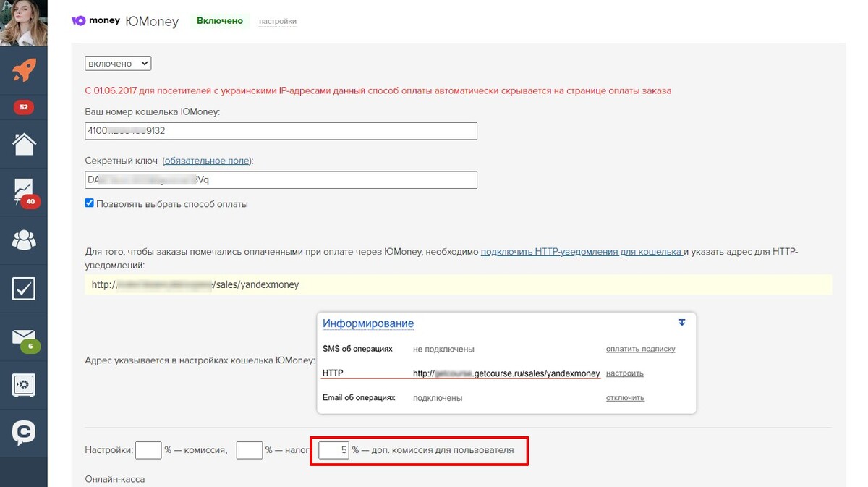The width and height of the screenshot is (868, 487).
Task: Click the red 52 notifications badge
Action: coord(24,107)
